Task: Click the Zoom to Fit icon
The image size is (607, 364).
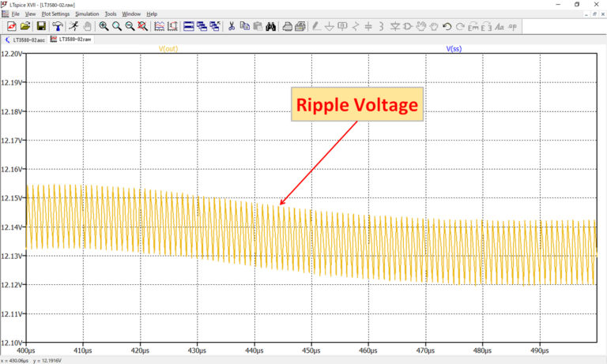Action: point(142,26)
